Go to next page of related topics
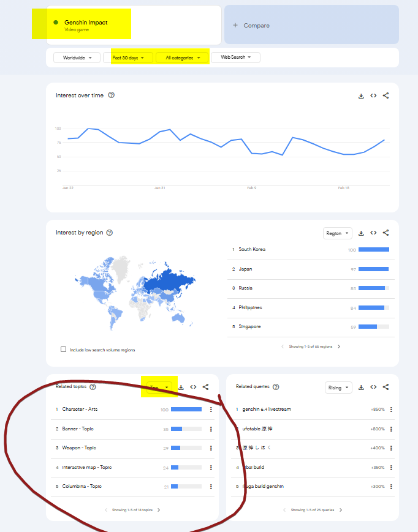418x532 pixels. click(159, 510)
